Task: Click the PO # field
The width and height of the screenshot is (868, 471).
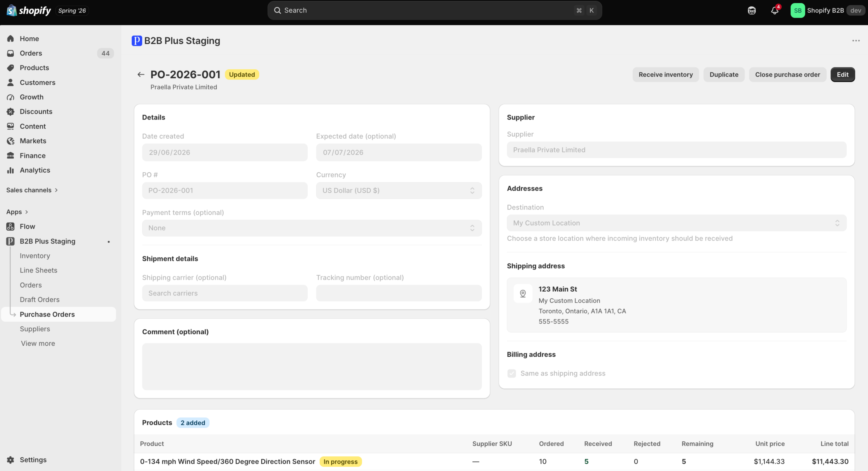Action: 225,191
